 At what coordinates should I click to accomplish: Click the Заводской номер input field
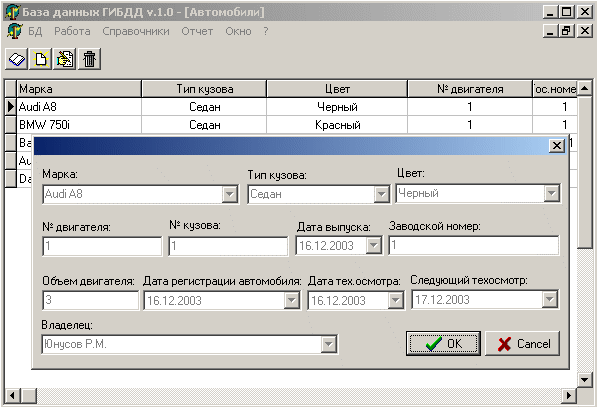[474, 246]
